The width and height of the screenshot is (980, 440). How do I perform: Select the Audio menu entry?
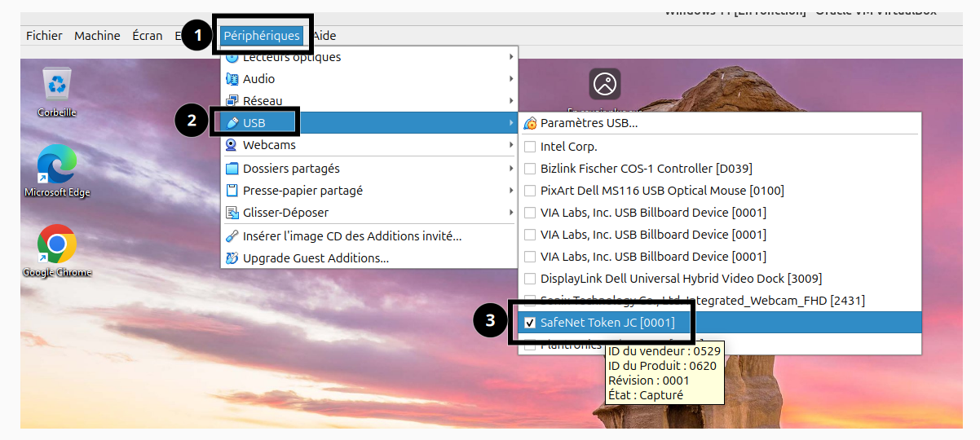click(369, 79)
